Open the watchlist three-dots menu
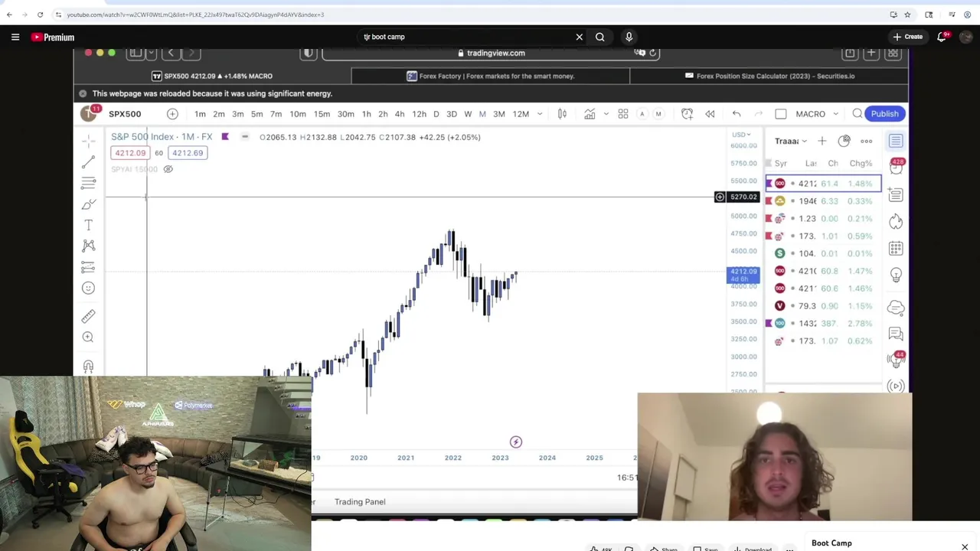 coord(867,141)
